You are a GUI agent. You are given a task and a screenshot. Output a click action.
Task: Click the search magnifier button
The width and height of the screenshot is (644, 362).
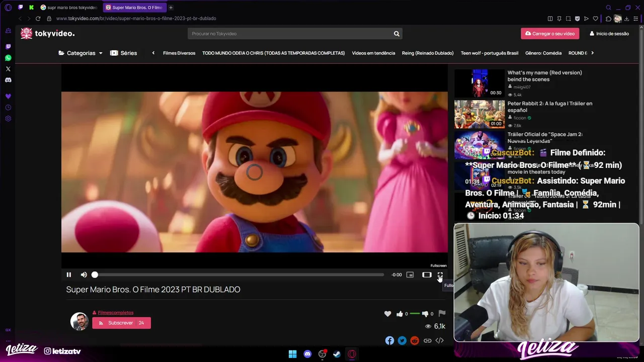click(x=396, y=34)
